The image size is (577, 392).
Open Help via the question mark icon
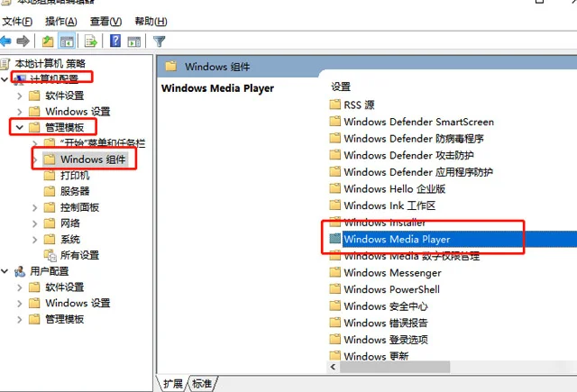point(115,41)
